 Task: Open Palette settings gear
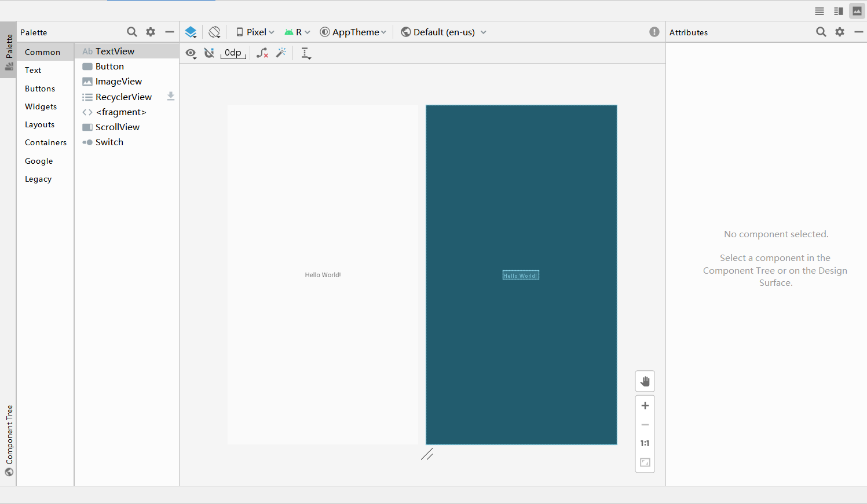pos(151,32)
